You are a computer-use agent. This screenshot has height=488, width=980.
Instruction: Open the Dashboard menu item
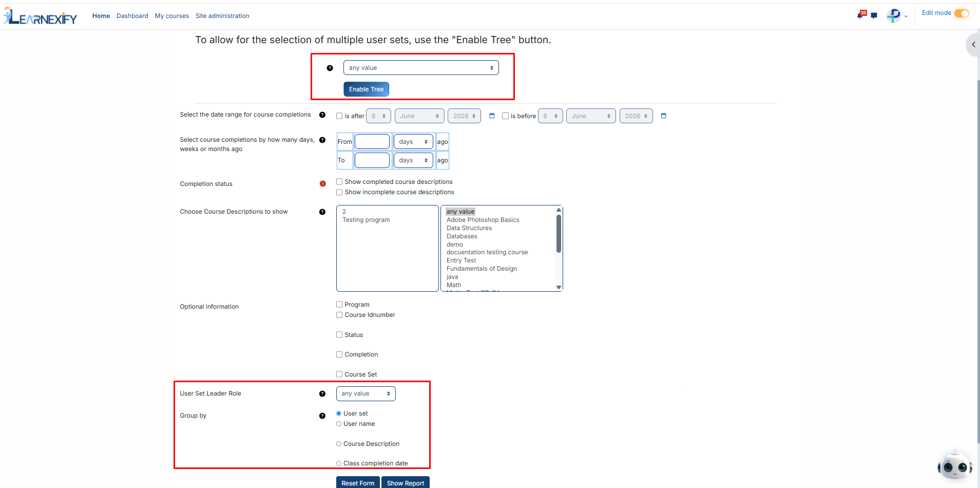[x=132, y=16]
